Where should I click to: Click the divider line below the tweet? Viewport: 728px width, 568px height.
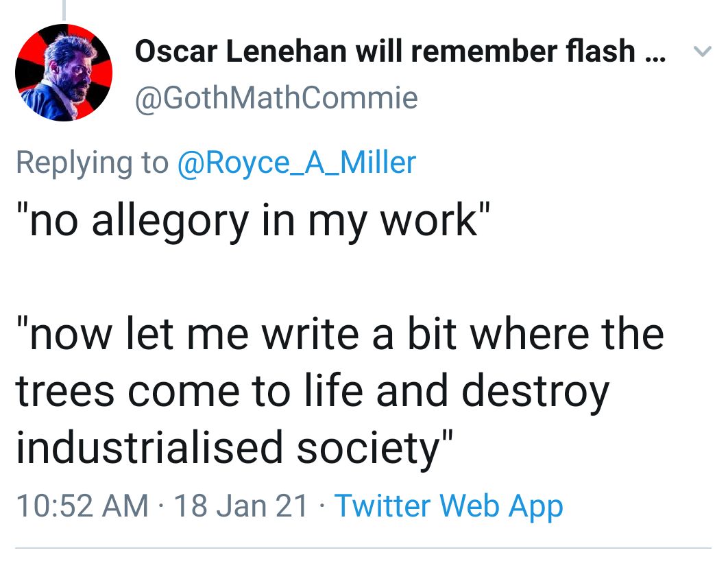pos(363,548)
